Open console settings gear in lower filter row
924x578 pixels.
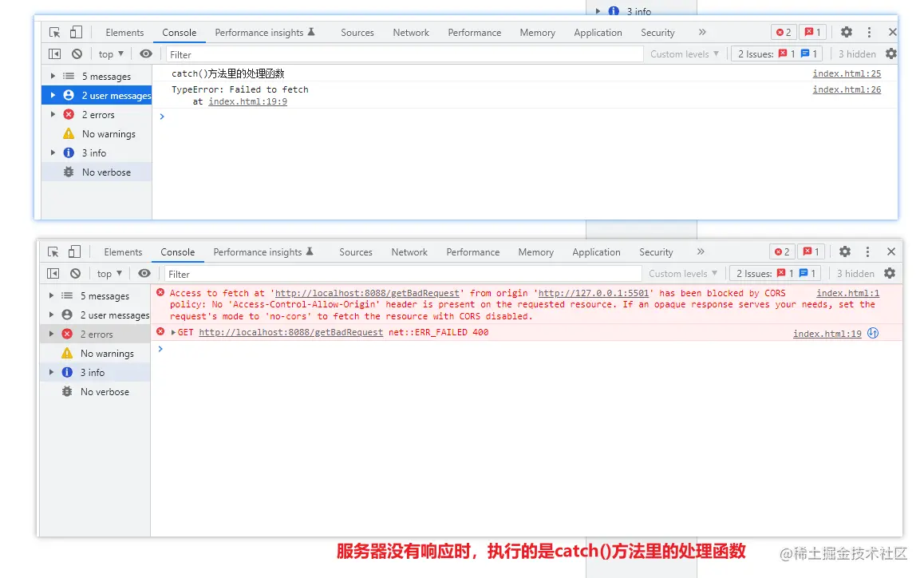pyautogui.click(x=889, y=274)
